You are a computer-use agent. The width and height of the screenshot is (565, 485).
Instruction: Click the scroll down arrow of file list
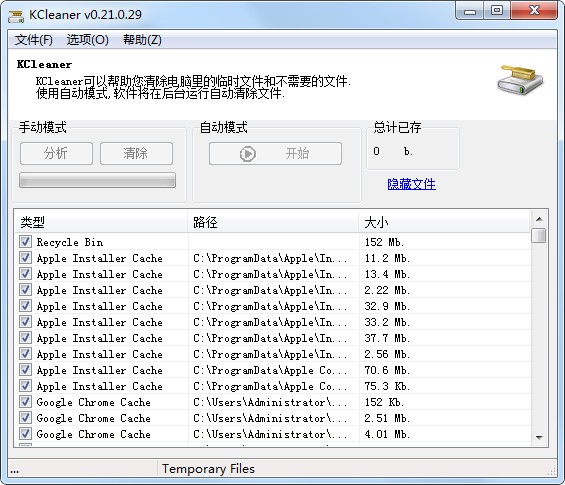pyautogui.click(x=539, y=437)
